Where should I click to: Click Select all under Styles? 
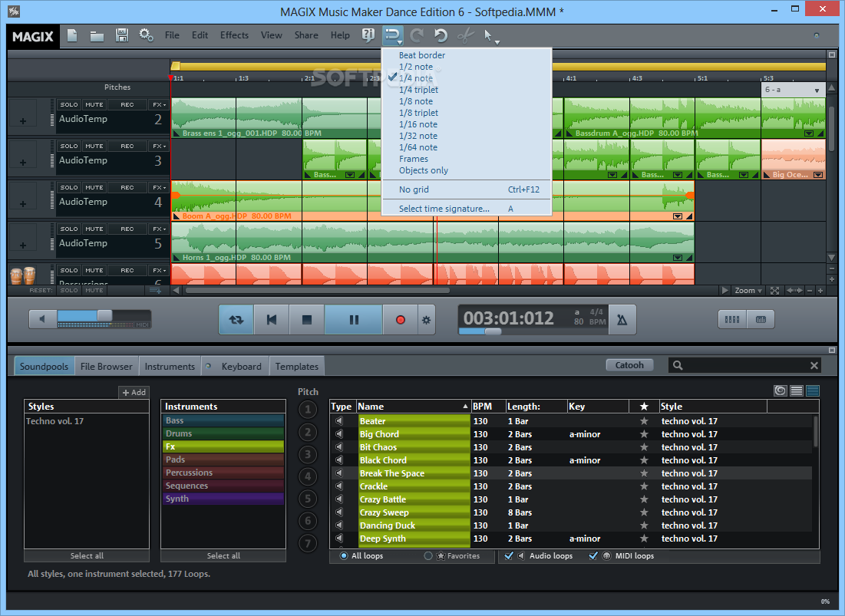click(87, 555)
